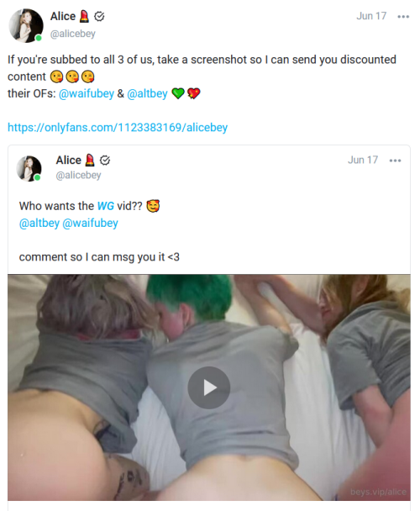Click the Alice display name in the quoted post
The image size is (420, 511).
(68, 161)
